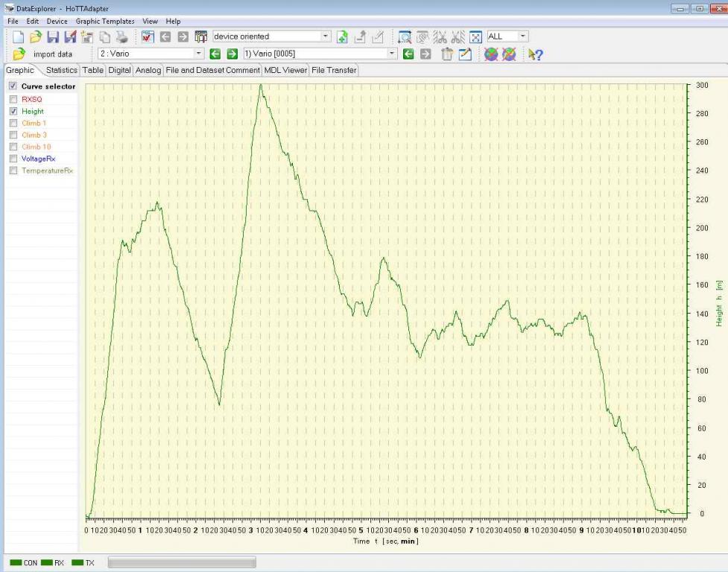This screenshot has width=728, height=572.
Task: Open the 1) Vario [0005] record dropdown
Action: click(x=392, y=54)
